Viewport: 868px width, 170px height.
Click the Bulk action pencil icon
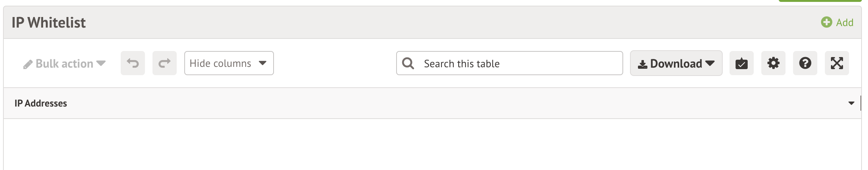pos(28,65)
